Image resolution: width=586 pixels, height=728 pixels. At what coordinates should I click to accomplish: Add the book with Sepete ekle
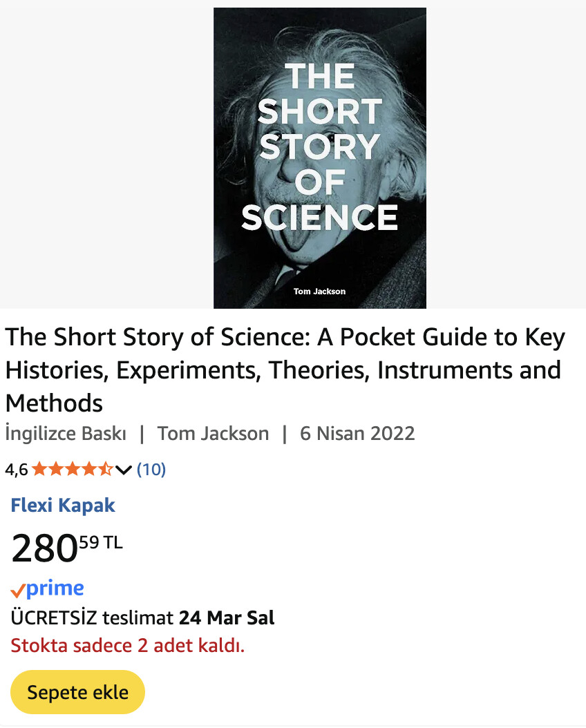(77, 692)
